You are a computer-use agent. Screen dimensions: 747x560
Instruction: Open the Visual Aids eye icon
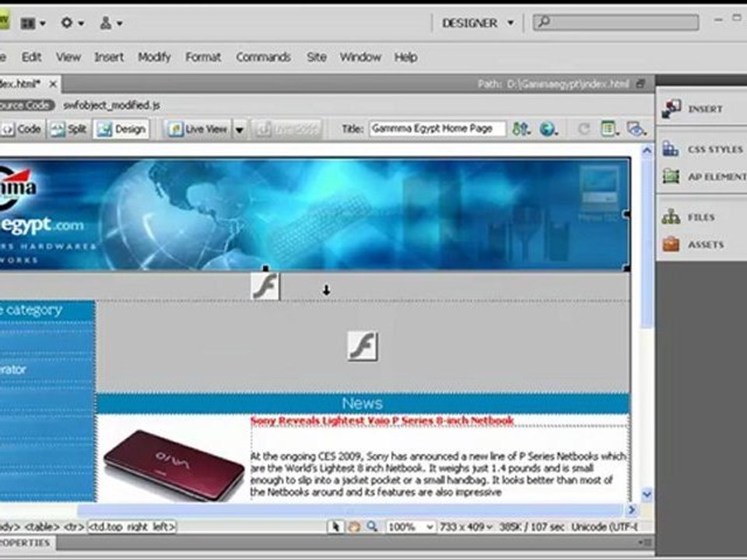click(637, 128)
